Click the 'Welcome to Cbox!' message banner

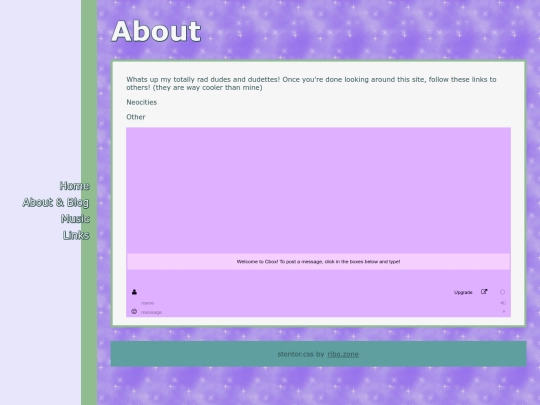point(318,262)
